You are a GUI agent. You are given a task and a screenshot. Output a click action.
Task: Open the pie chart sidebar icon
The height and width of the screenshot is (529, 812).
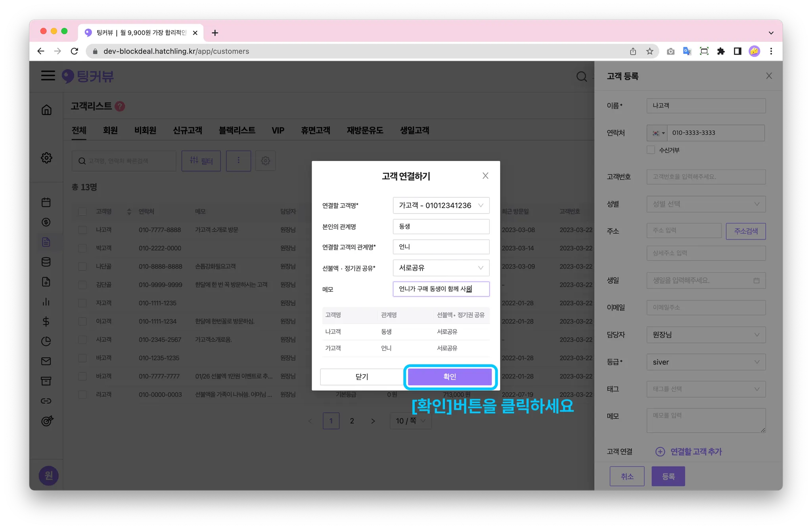[46, 341]
